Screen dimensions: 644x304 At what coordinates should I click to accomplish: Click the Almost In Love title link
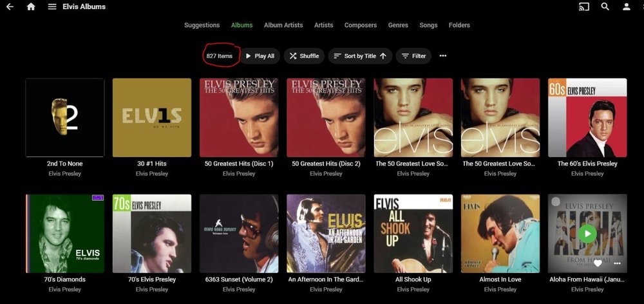coord(500,280)
